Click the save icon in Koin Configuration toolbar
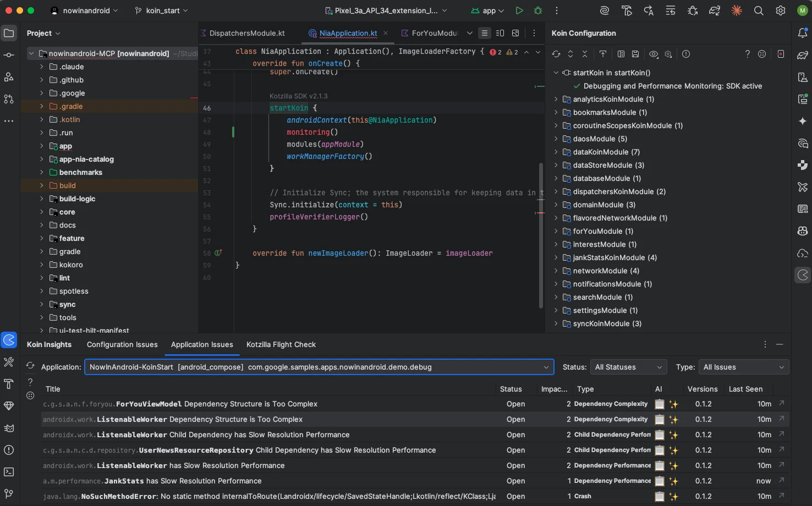Image resolution: width=812 pixels, height=506 pixels. click(x=635, y=54)
